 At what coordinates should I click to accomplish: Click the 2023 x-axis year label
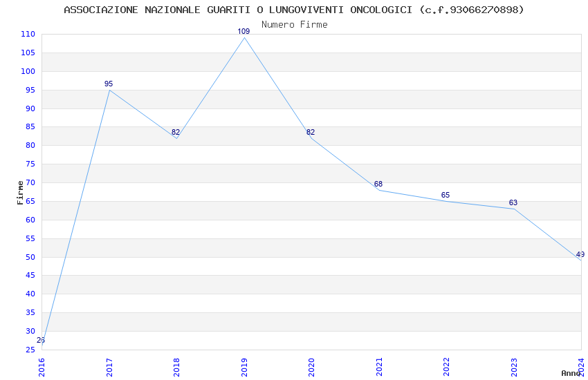point(514,368)
